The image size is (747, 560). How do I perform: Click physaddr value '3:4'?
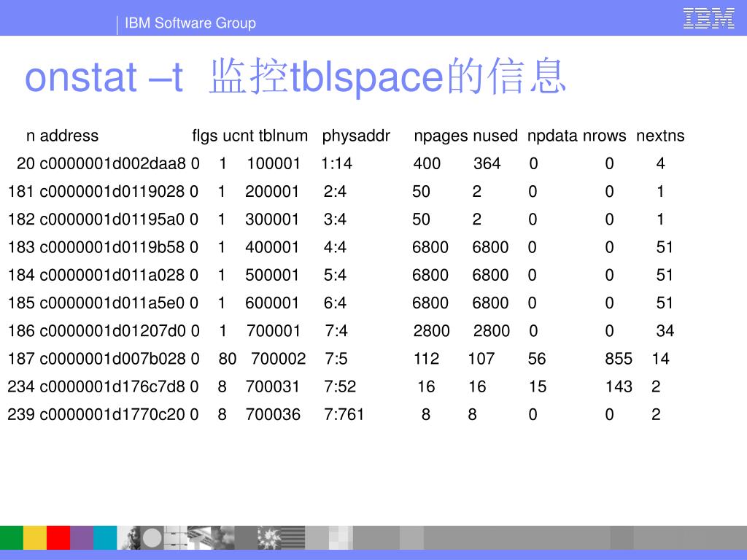point(335,219)
